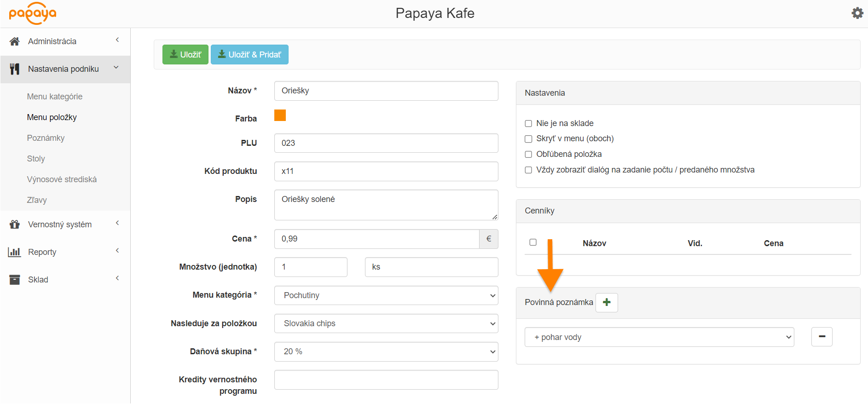Expand the Nasleduje za položkou dropdown
868x409 pixels.
click(386, 323)
